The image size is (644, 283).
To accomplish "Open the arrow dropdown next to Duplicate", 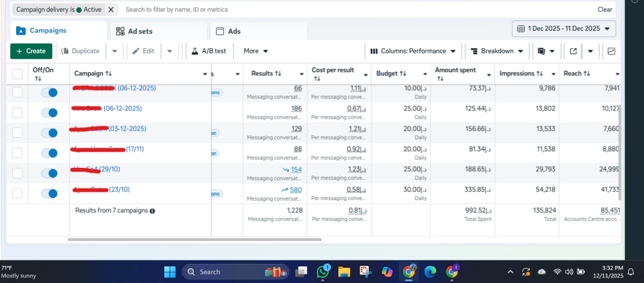I will 114,51.
